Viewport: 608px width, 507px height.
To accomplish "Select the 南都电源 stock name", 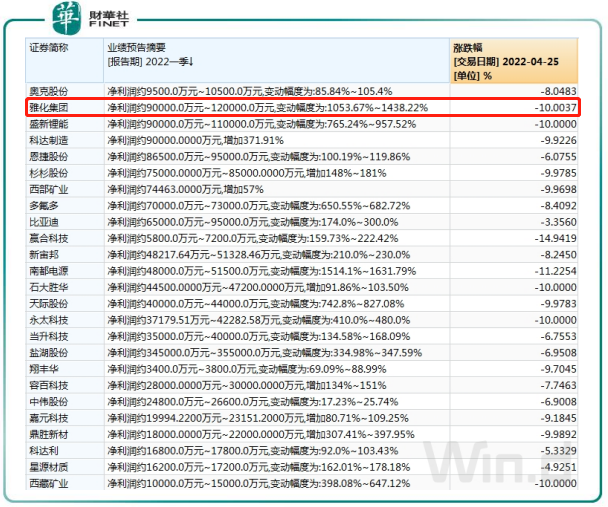I will (x=49, y=271).
